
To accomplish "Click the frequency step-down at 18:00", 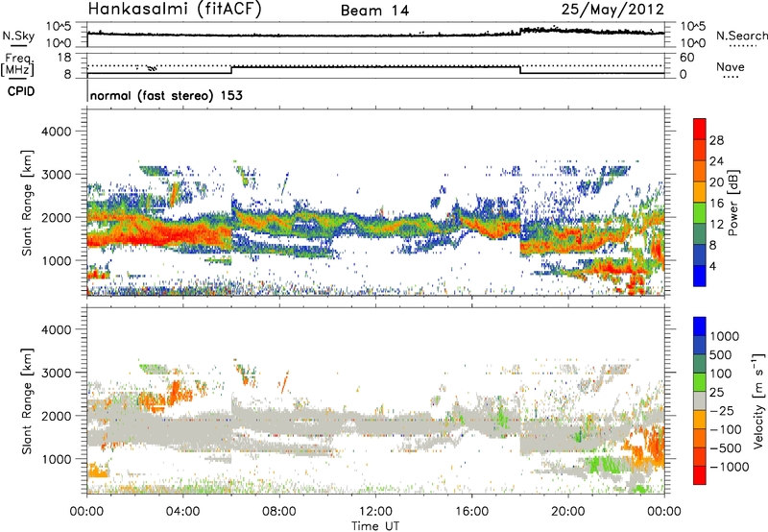I will pyautogui.click(x=520, y=70).
